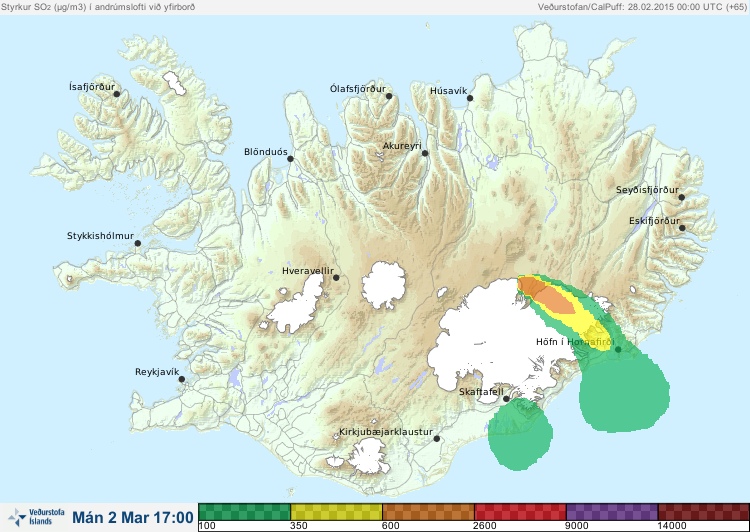Click the 'Ísafjörður' map label
The height and width of the screenshot is (532, 750).
(x=92, y=87)
